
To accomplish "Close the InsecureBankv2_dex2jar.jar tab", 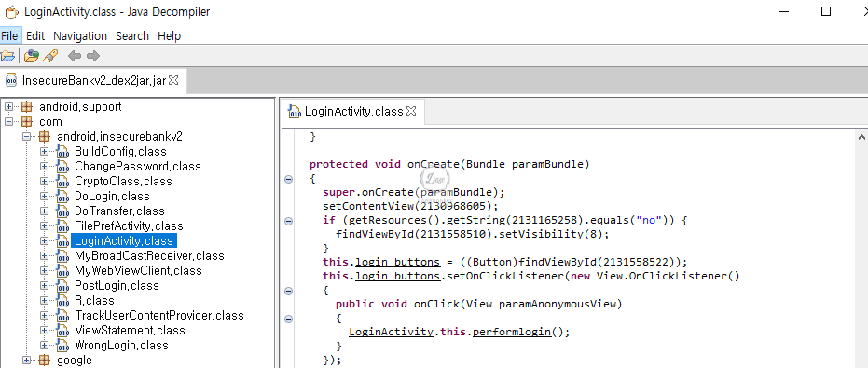I will coord(173,80).
